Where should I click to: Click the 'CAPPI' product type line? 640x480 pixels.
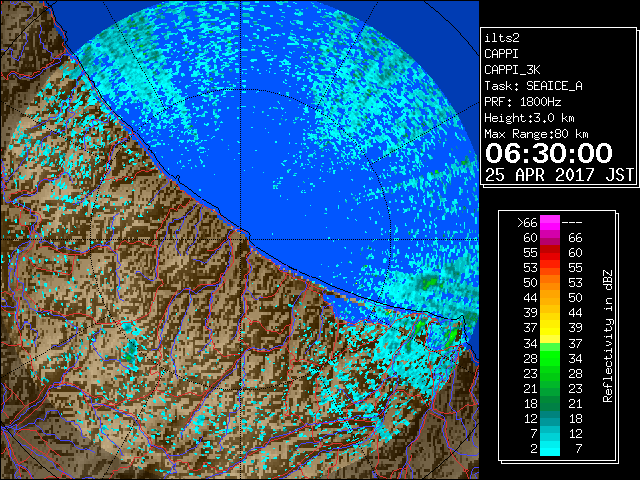click(x=501, y=54)
